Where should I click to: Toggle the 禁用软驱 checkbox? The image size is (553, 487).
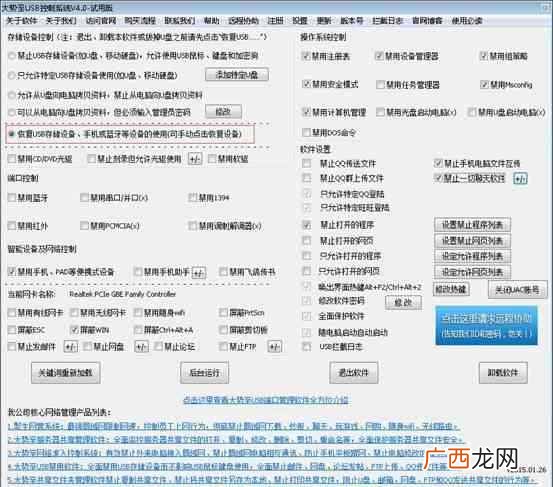click(212, 159)
